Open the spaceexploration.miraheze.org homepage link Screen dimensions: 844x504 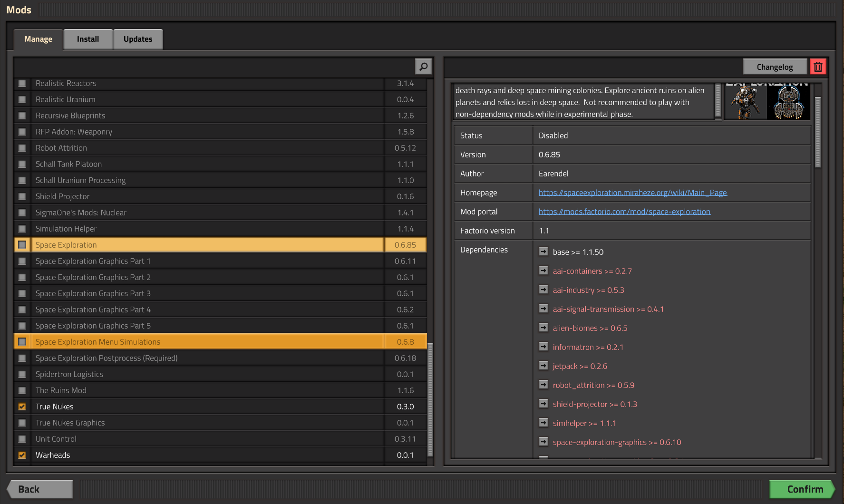click(632, 193)
